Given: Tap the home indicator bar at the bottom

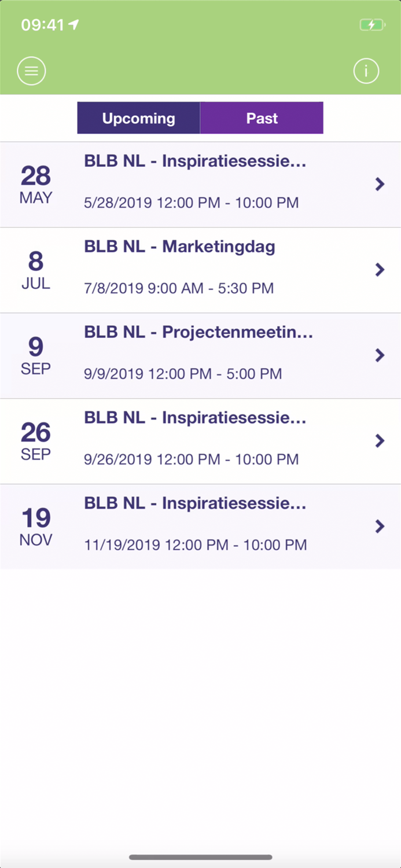Looking at the screenshot, I should [200, 856].
